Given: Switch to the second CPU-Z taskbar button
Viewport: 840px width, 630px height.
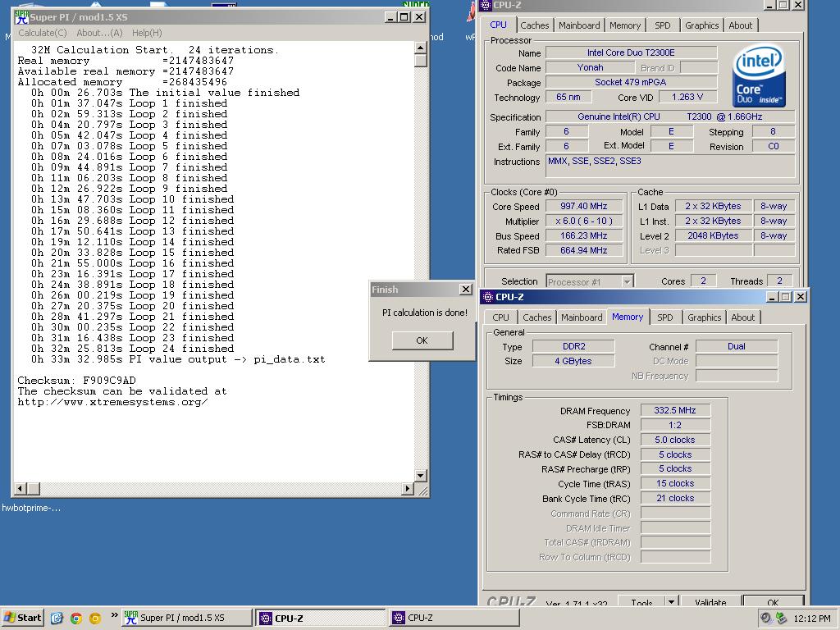Looking at the screenshot, I should tap(454, 618).
